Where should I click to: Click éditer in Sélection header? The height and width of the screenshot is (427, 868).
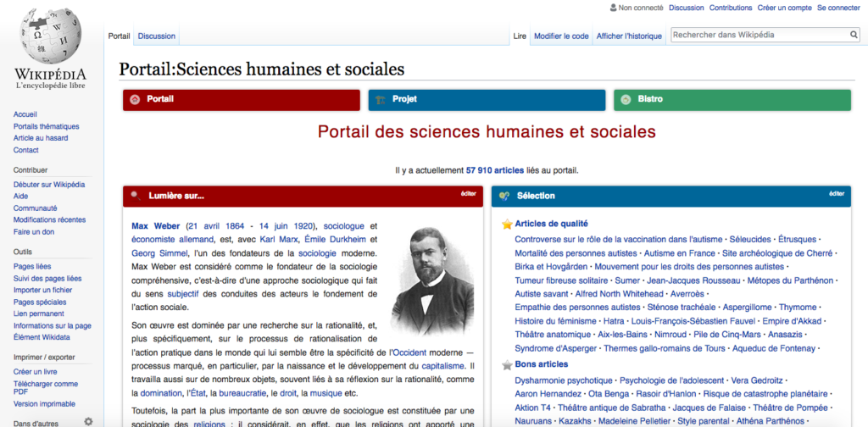pos(837,193)
